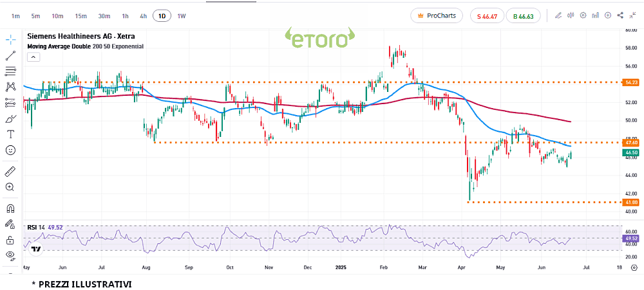Click the ProCharts button
The width and height of the screenshot is (644, 290).
pyautogui.click(x=435, y=15)
